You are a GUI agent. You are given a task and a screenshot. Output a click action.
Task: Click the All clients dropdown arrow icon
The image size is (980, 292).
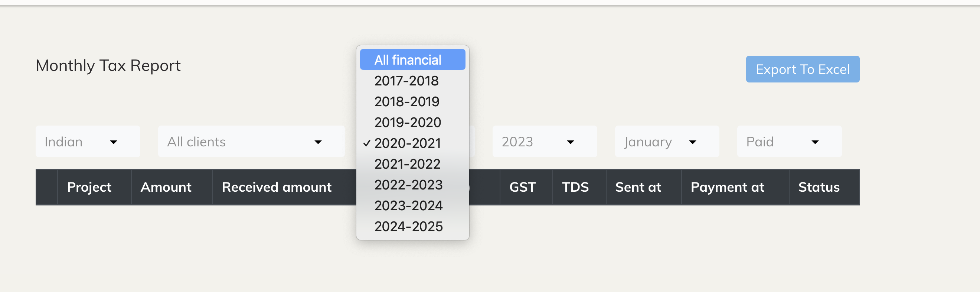[x=318, y=142]
